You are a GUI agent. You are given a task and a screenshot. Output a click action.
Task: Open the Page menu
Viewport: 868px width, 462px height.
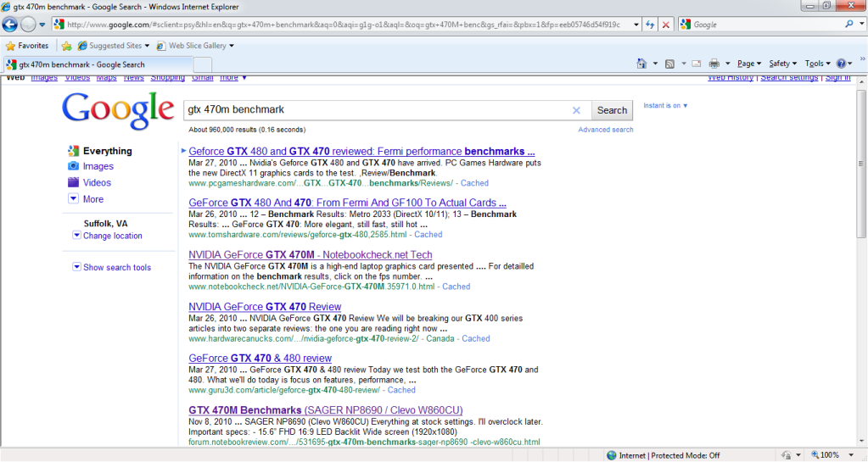point(749,64)
